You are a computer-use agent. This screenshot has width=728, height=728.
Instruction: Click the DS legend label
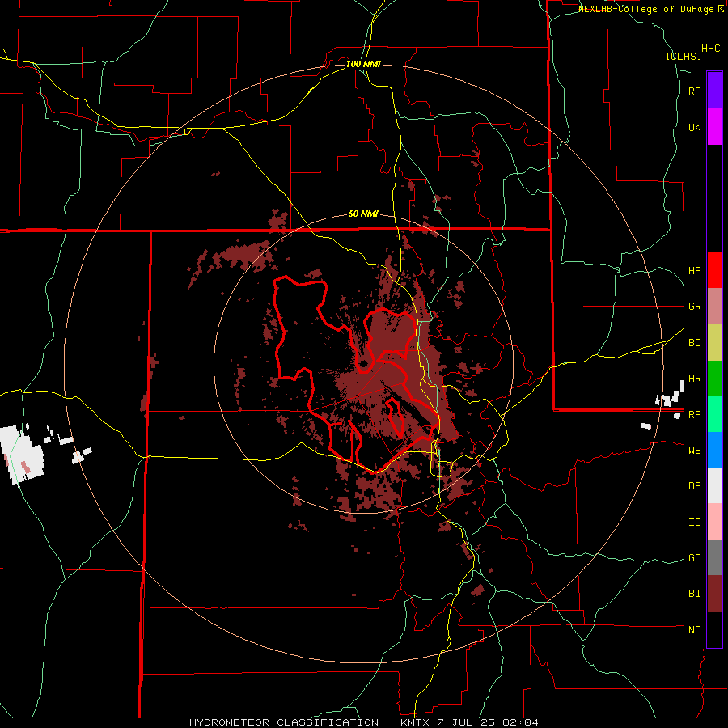(x=694, y=486)
